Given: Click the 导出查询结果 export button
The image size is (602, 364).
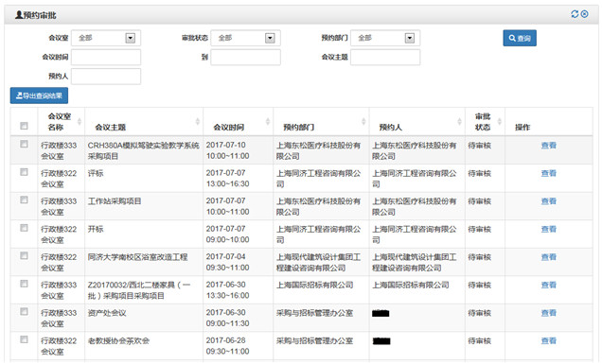Looking at the screenshot, I should [x=39, y=95].
